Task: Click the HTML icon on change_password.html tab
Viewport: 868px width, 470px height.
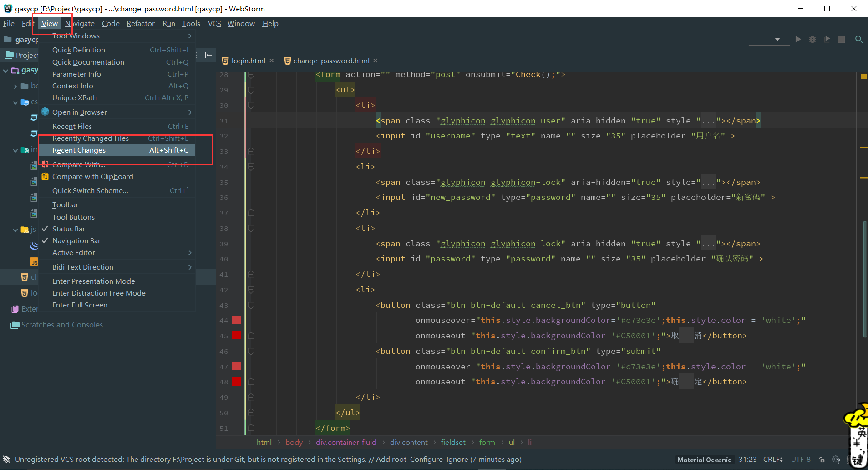Action: [287, 61]
